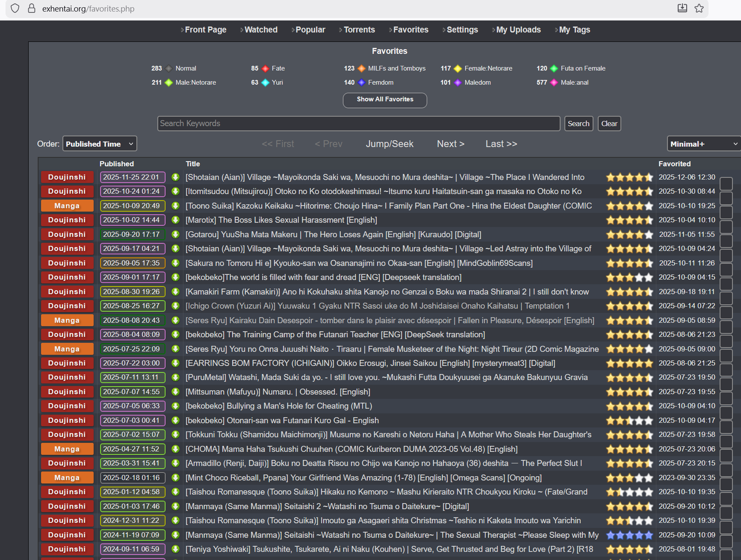Open the Order dropdown showing Published Time
The height and width of the screenshot is (560, 741).
click(x=100, y=144)
